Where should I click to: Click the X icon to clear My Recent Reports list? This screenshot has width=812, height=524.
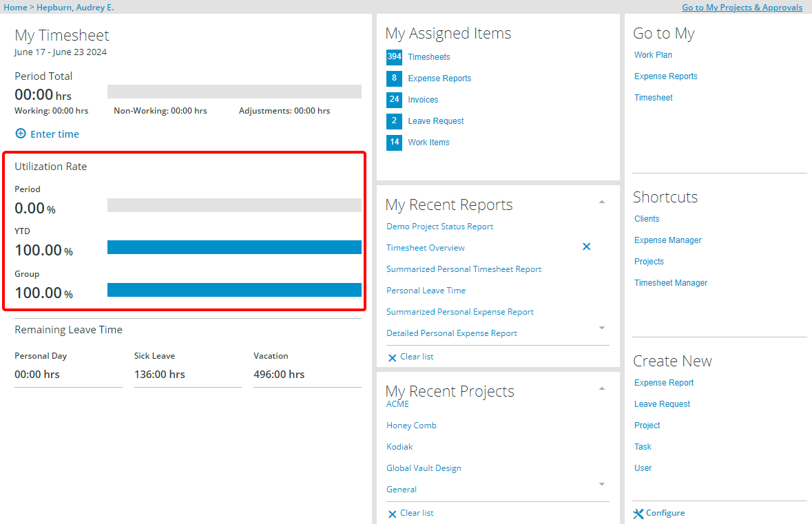(393, 357)
